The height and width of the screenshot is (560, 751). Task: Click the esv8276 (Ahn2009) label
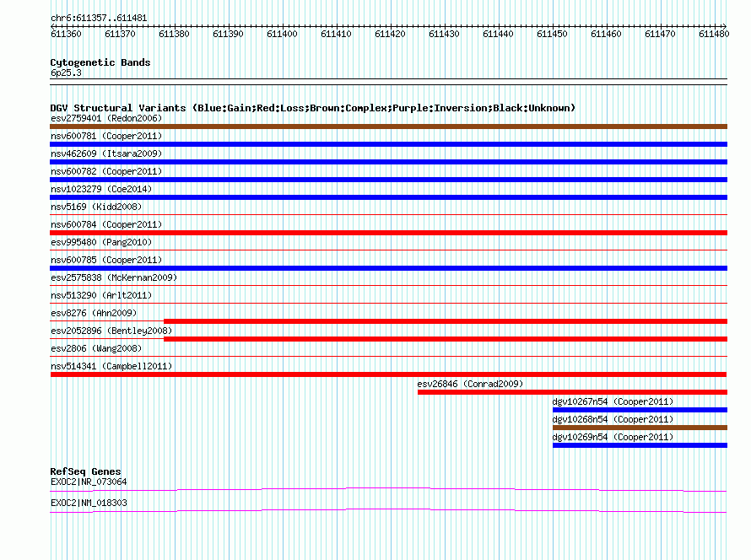click(x=94, y=313)
